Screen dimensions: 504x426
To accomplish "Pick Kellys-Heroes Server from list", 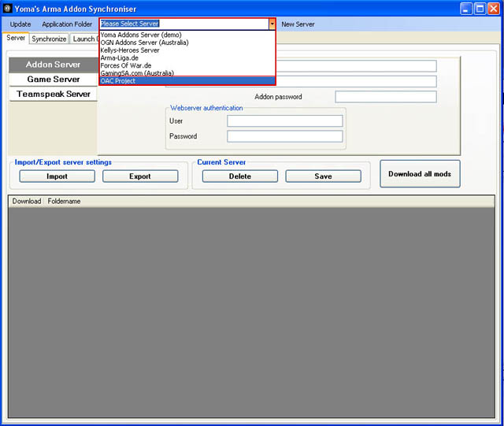I will tap(130, 50).
